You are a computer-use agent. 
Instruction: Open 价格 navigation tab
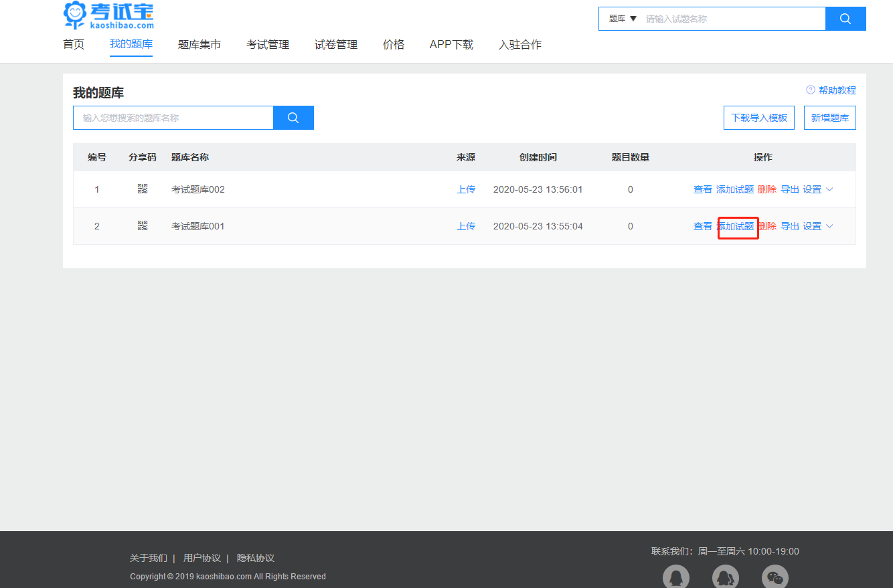pyautogui.click(x=394, y=45)
